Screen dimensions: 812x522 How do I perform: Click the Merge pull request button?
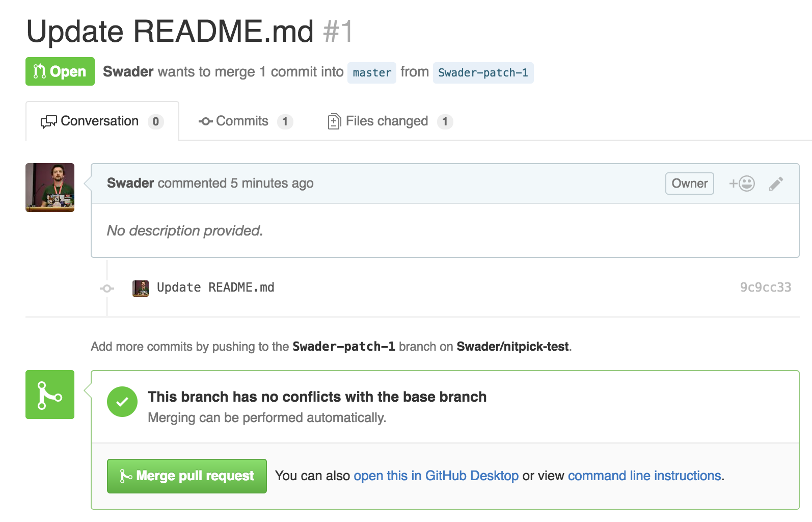187,476
